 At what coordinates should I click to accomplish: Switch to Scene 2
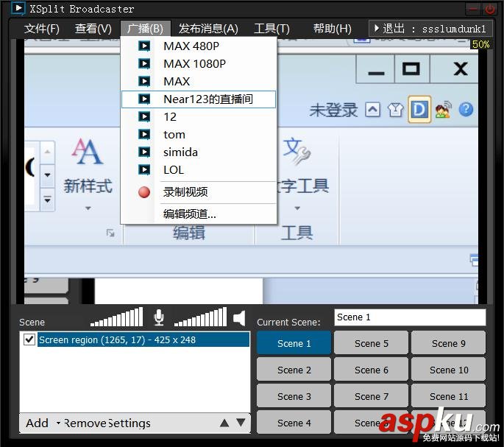click(294, 370)
